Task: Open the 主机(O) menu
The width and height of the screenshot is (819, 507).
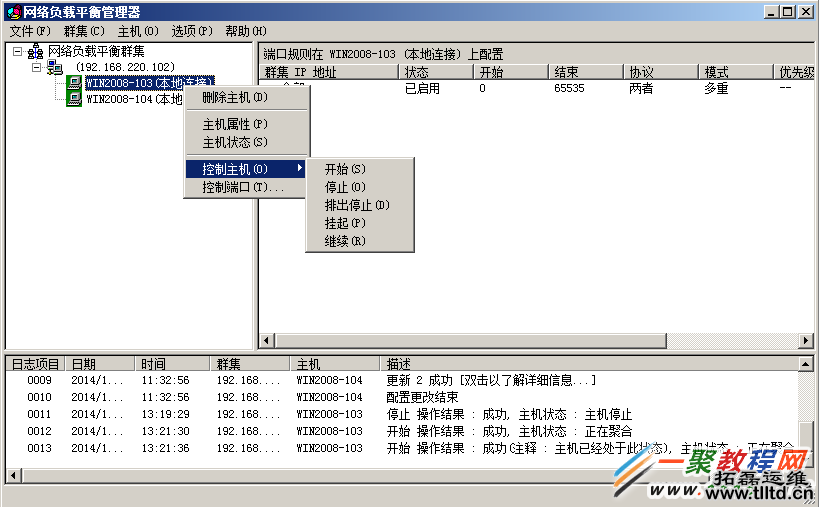Action: pyautogui.click(x=138, y=31)
